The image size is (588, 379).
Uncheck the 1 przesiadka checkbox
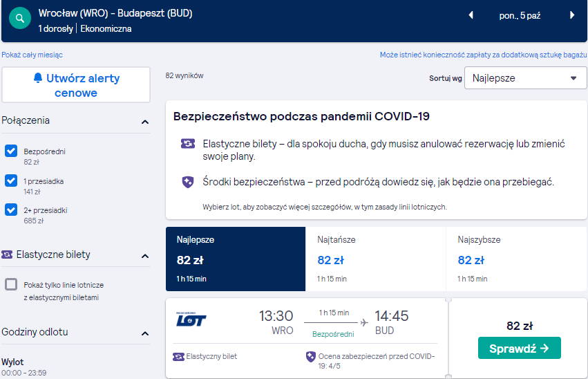11,181
